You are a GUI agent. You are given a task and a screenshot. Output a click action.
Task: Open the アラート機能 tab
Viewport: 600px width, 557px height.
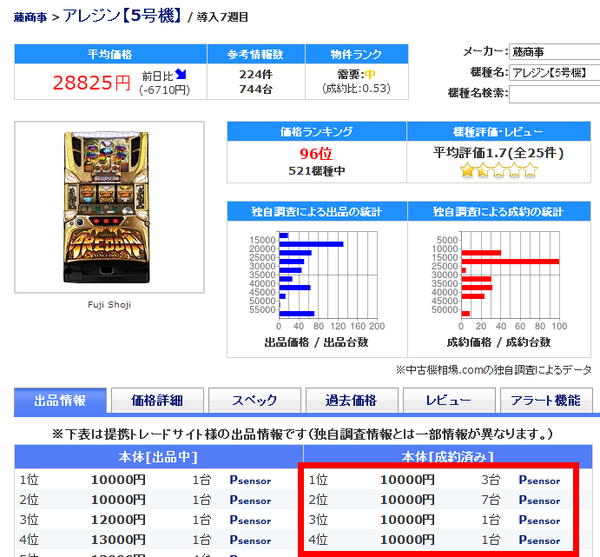point(546,401)
